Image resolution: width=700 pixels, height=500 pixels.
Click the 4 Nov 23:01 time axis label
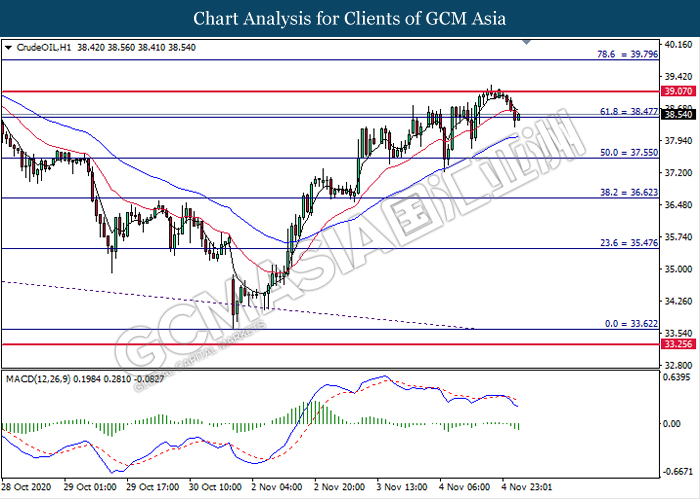click(527, 487)
